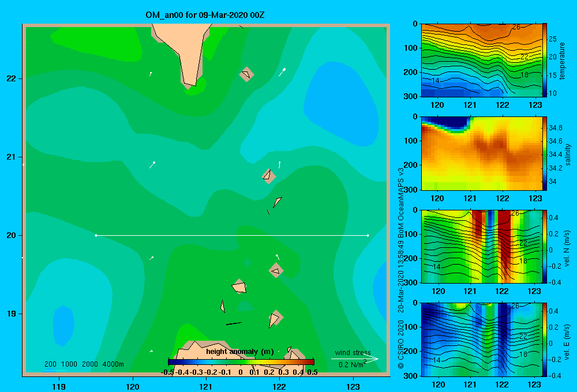The image size is (577, 392).
Task: Click the '200 1000 2000 4000m' depth legend
Action: [x=84, y=364]
